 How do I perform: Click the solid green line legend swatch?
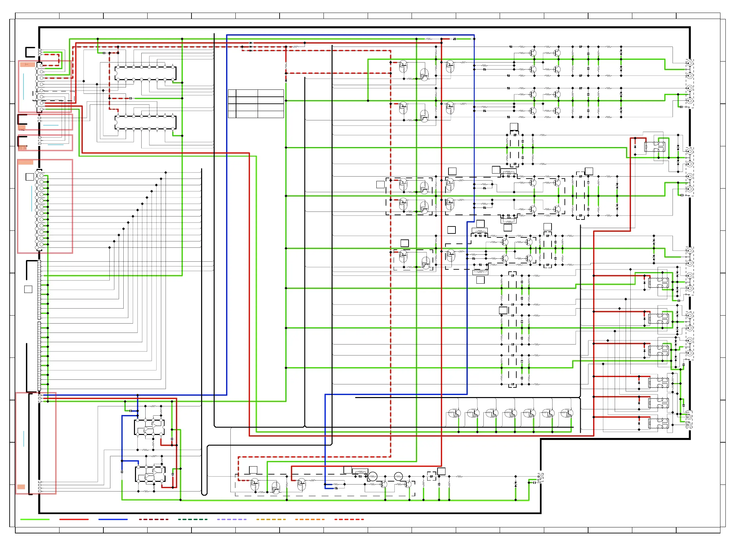pos(35,519)
